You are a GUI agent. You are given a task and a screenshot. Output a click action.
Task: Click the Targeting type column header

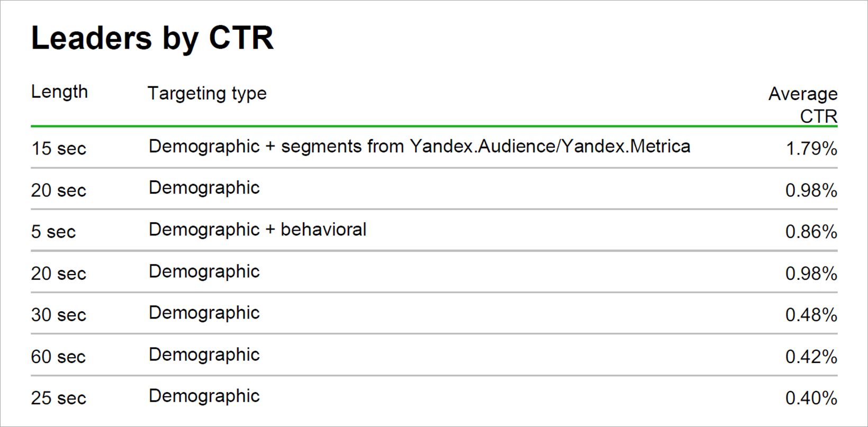click(x=207, y=93)
